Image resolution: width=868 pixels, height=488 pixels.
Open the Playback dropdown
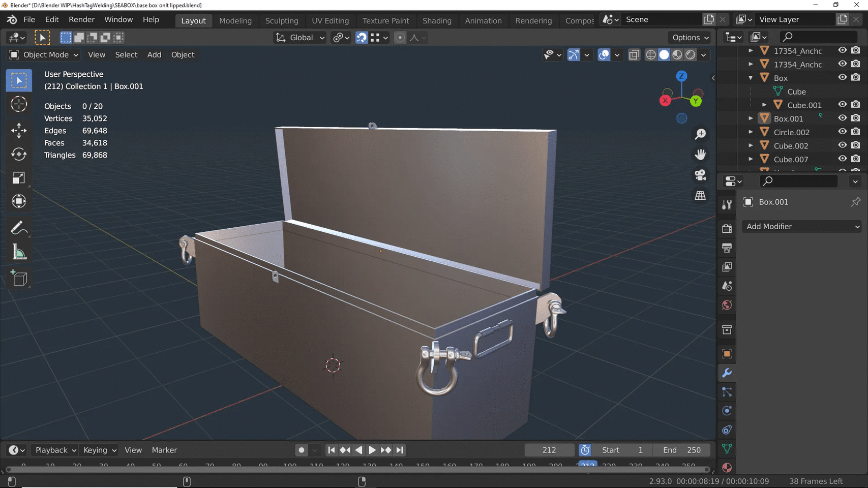[54, 450]
